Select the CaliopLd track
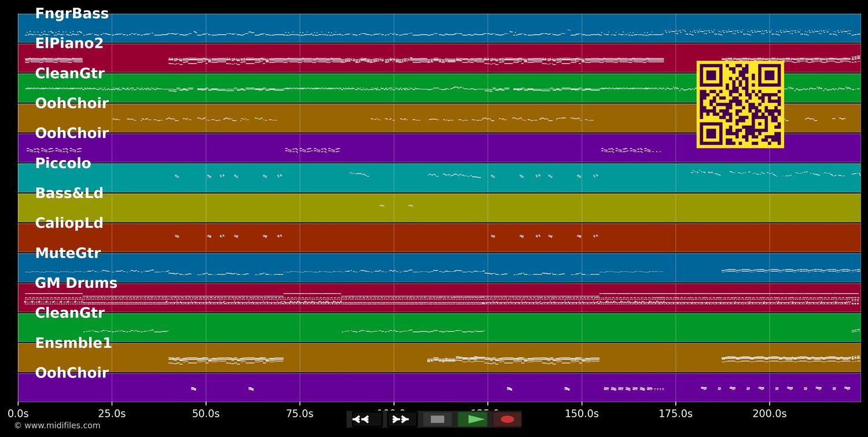The height and width of the screenshot is (437, 868). 69,223
